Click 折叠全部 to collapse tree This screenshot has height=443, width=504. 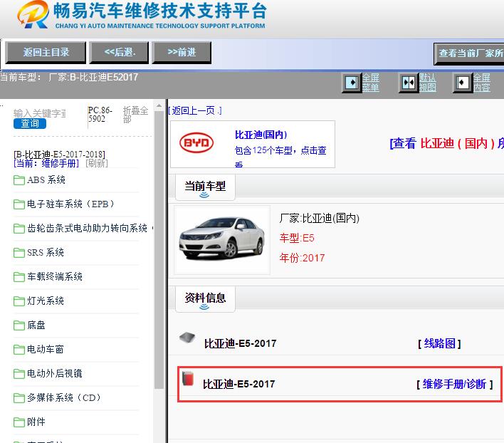(x=135, y=115)
